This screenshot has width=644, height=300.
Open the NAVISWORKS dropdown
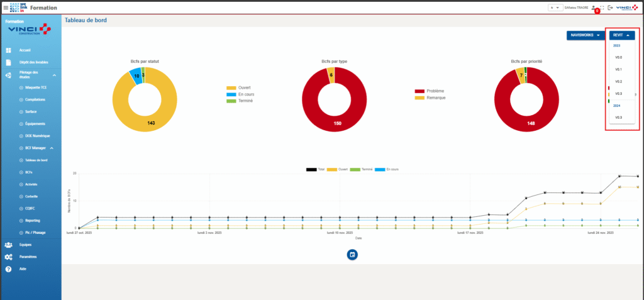point(585,35)
